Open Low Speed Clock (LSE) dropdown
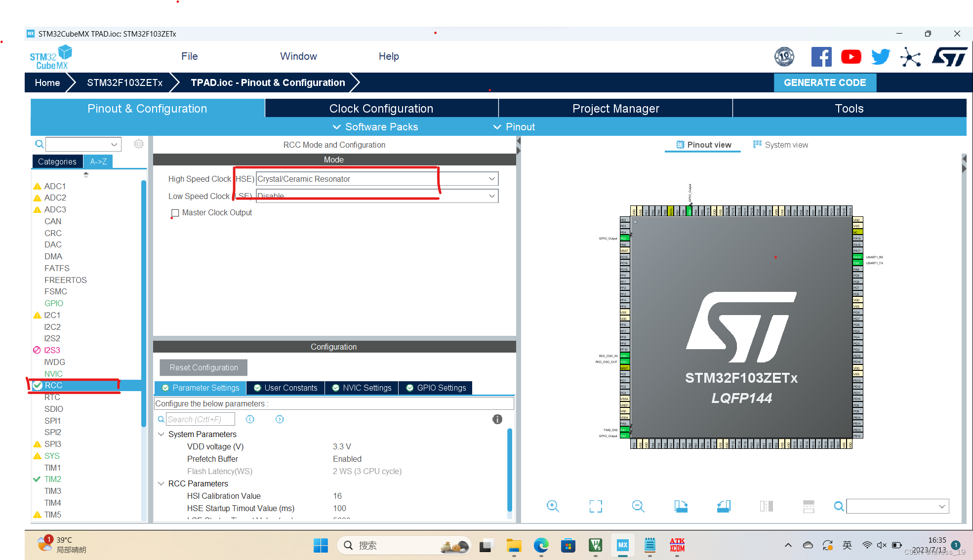 491,196
